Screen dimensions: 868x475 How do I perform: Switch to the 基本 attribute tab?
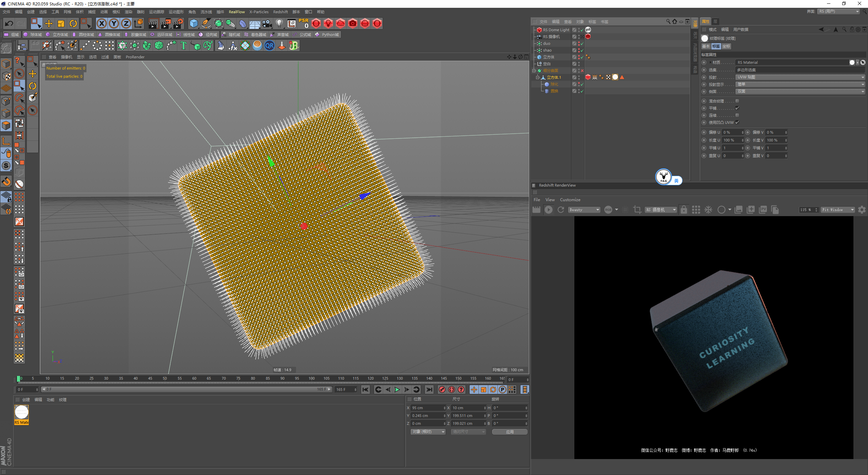tap(706, 46)
